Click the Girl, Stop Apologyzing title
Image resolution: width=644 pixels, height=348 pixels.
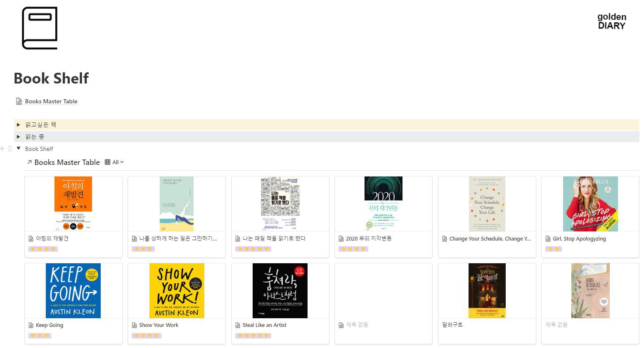[x=579, y=238]
